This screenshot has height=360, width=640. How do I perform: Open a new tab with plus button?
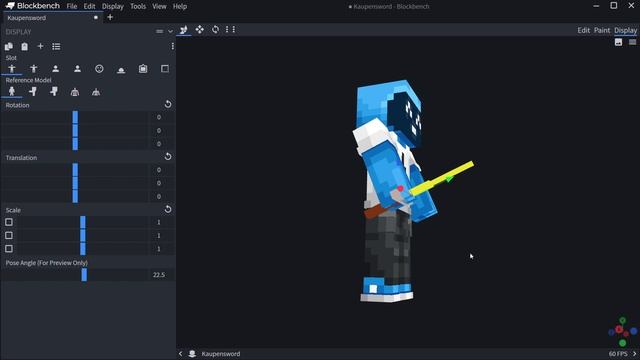110,17
